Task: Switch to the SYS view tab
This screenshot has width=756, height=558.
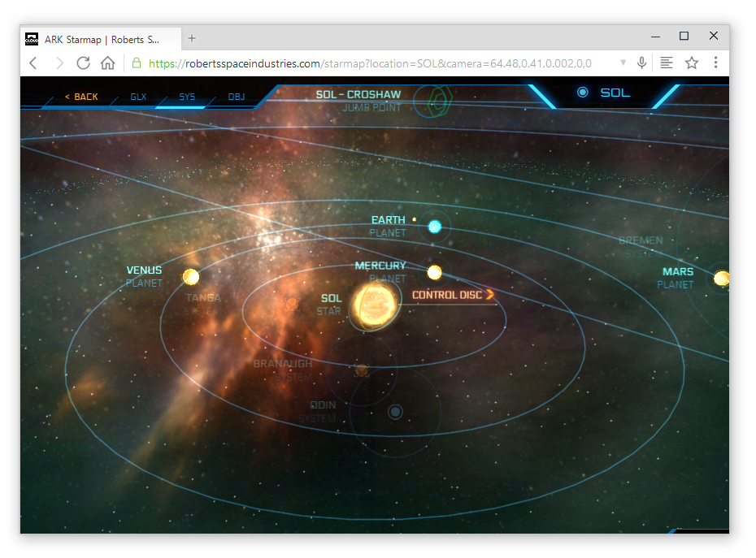Action: tap(187, 97)
